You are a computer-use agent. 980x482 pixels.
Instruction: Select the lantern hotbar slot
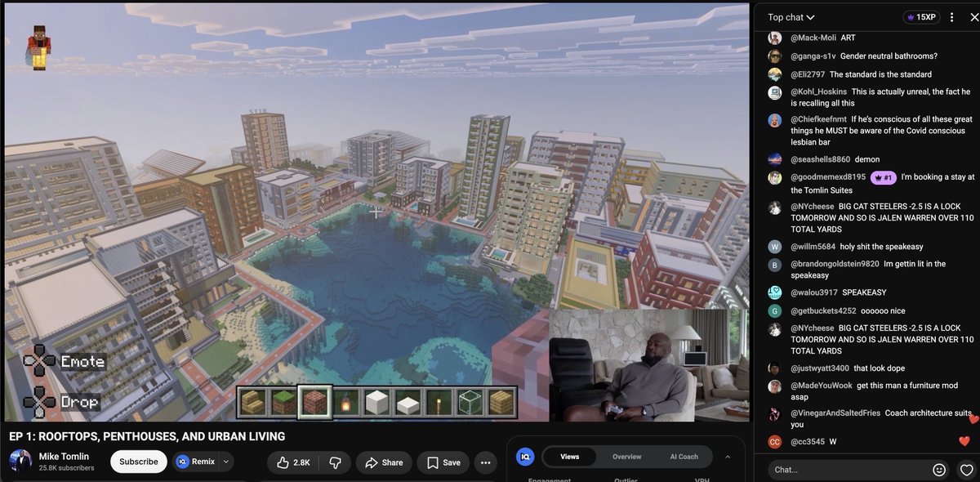click(x=345, y=402)
